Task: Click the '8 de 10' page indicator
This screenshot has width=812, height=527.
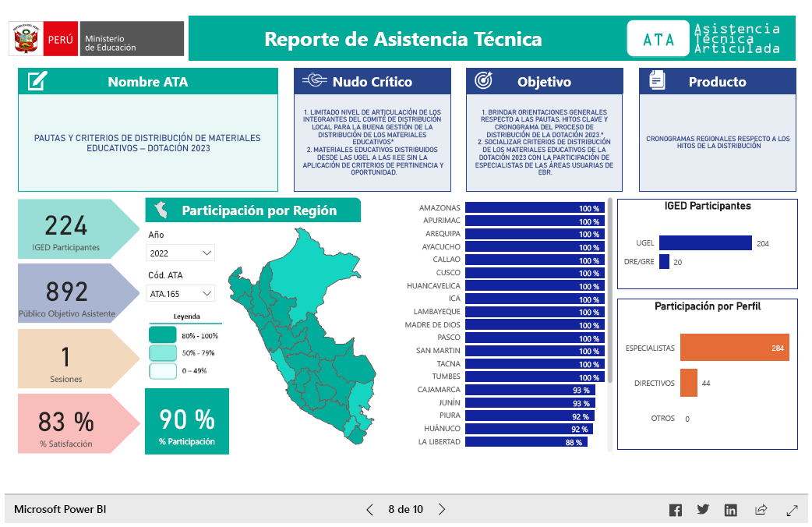Action: (x=405, y=509)
